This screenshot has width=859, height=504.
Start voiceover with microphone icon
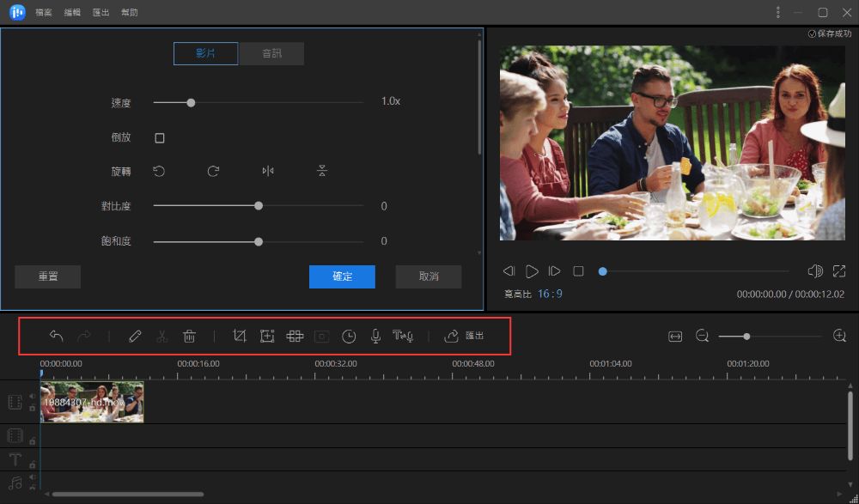(375, 337)
